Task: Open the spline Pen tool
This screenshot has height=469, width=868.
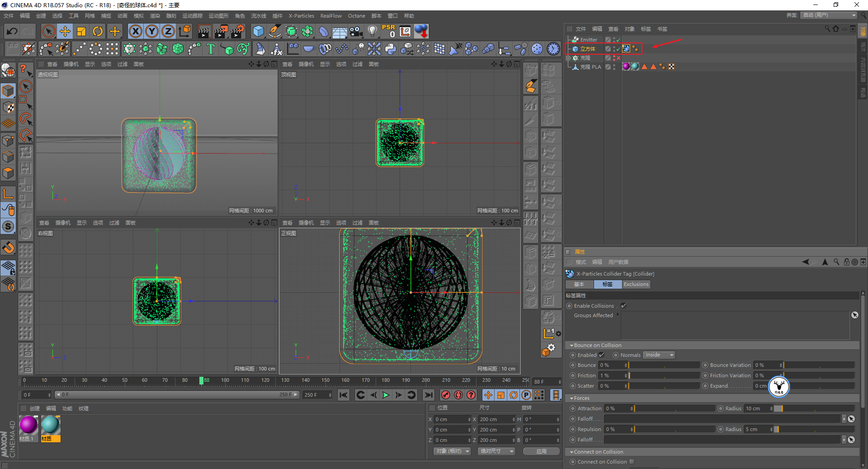Action: click(275, 31)
